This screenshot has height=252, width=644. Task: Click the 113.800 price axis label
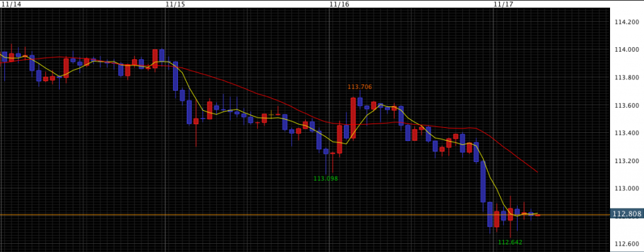(x=627, y=77)
